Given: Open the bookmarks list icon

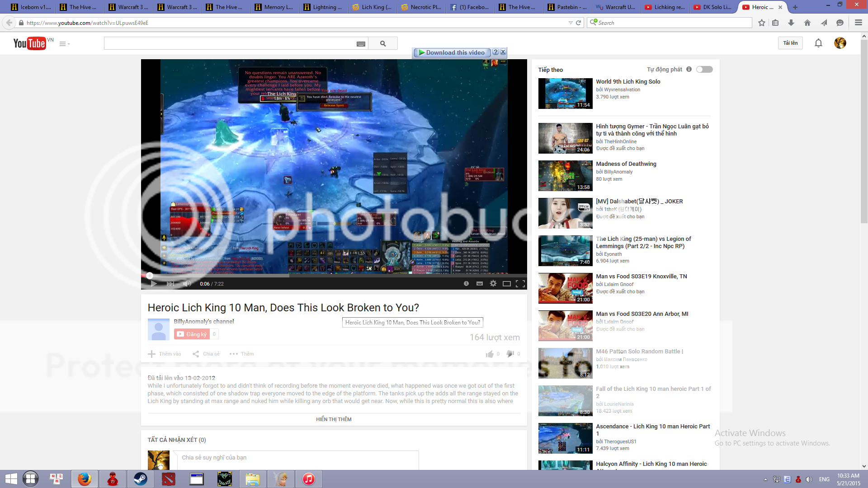Looking at the screenshot, I should click(775, 23).
